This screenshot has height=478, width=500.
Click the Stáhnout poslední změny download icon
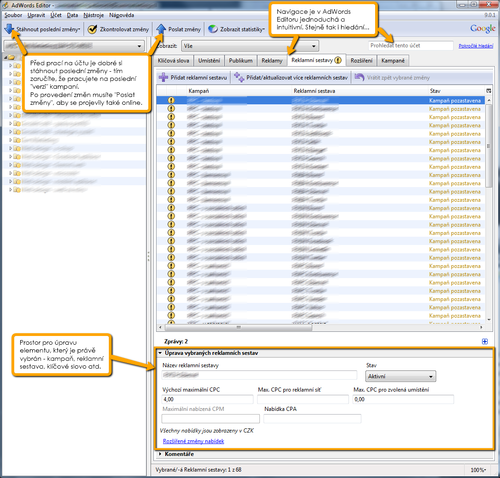(9, 29)
